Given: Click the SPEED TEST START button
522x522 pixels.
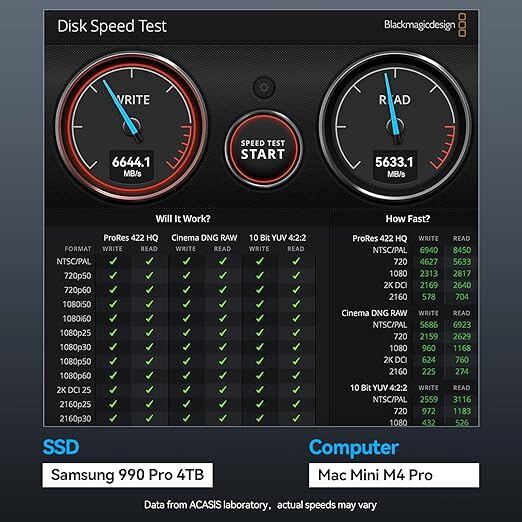Looking at the screenshot, I should [x=263, y=149].
